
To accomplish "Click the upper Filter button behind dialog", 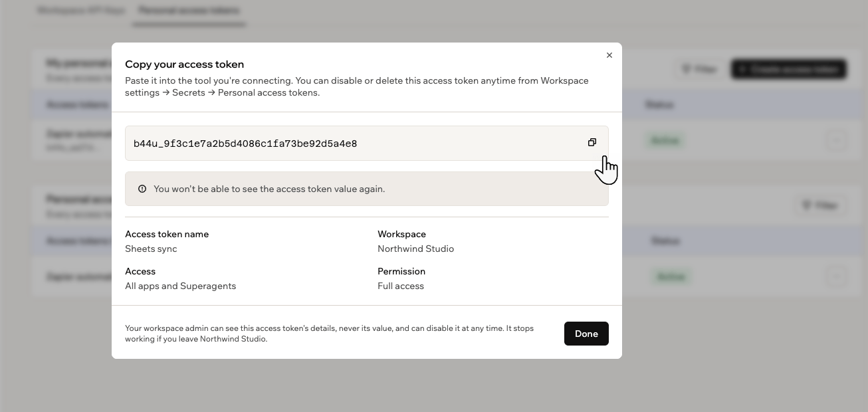I will [699, 69].
